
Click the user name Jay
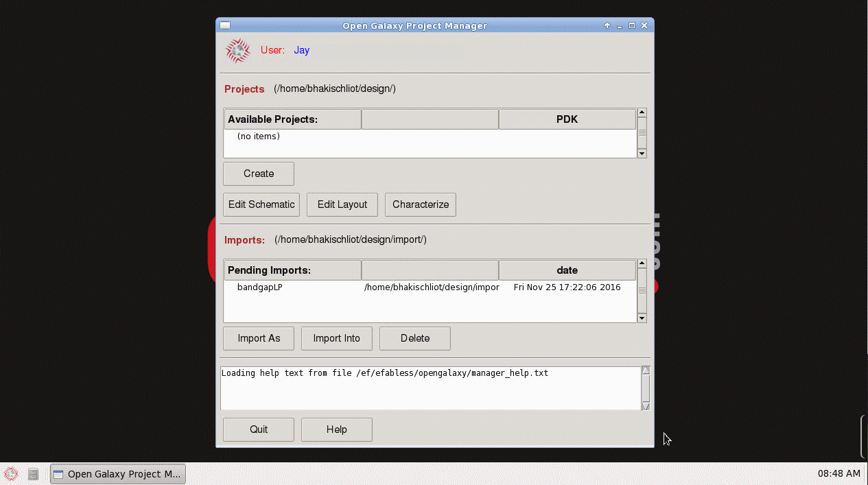(x=302, y=50)
